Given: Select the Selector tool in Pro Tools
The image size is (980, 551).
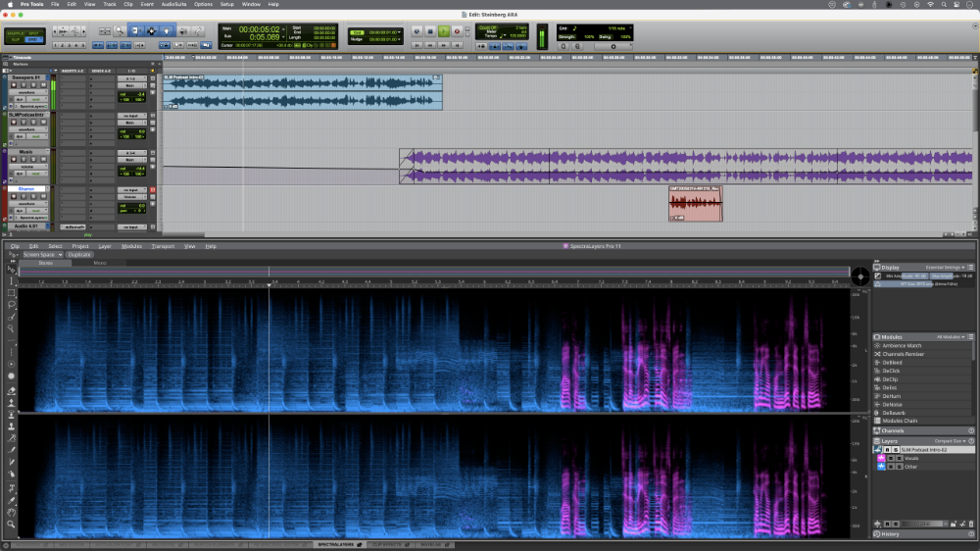Looking at the screenshot, I should point(151,30).
